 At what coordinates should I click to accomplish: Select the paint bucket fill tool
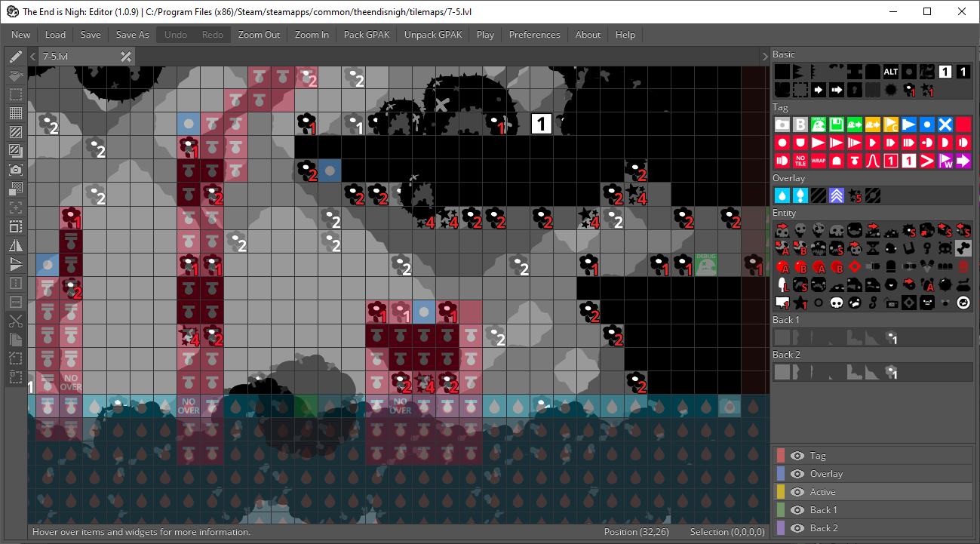click(15, 75)
